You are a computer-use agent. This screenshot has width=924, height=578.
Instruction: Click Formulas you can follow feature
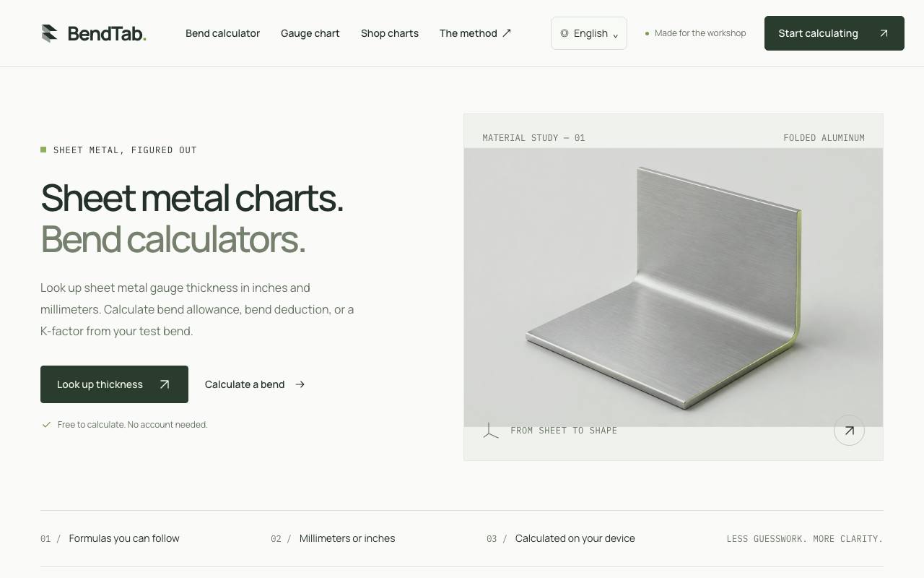pos(124,538)
